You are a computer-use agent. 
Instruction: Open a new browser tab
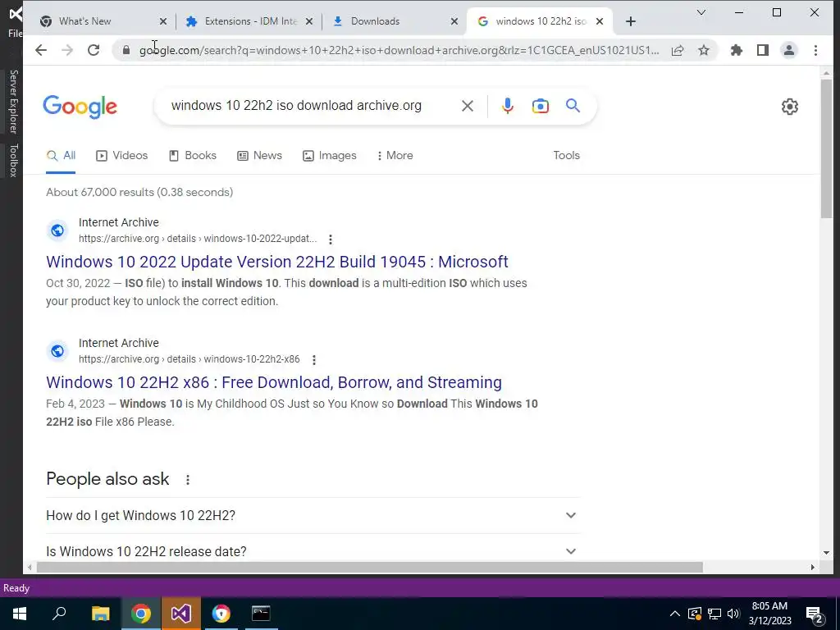pyautogui.click(x=631, y=21)
